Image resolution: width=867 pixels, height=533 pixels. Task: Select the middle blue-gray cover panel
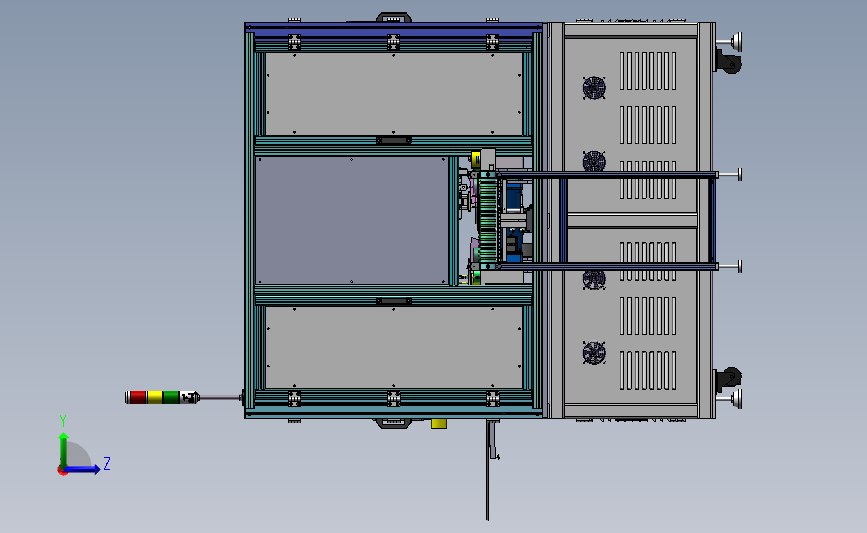(352, 221)
